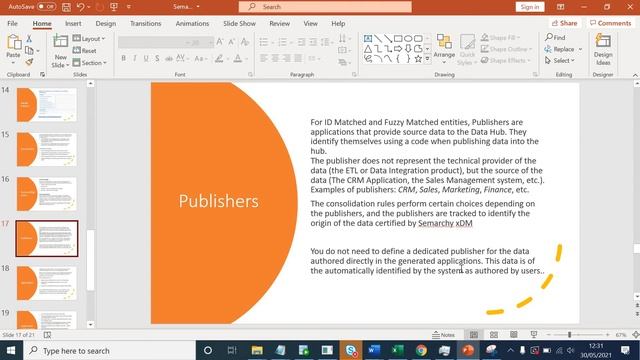Switch to the Transitions tab
The width and height of the screenshot is (640, 360).
pyautogui.click(x=146, y=24)
